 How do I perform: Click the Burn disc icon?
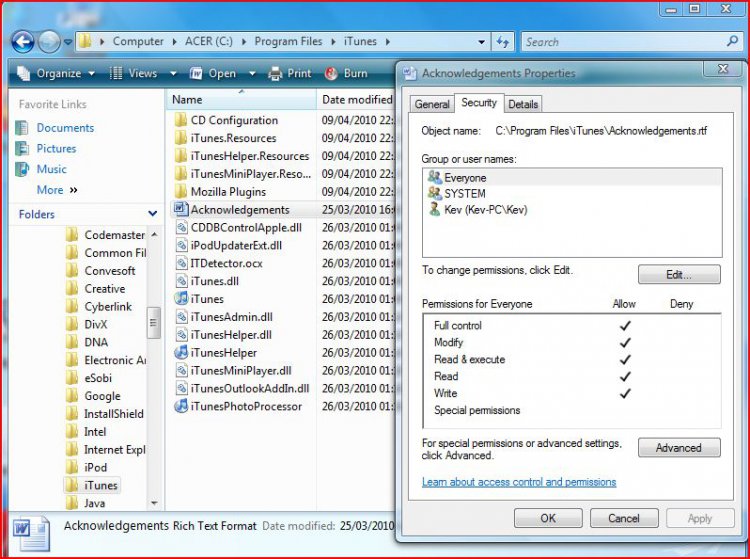pos(331,73)
